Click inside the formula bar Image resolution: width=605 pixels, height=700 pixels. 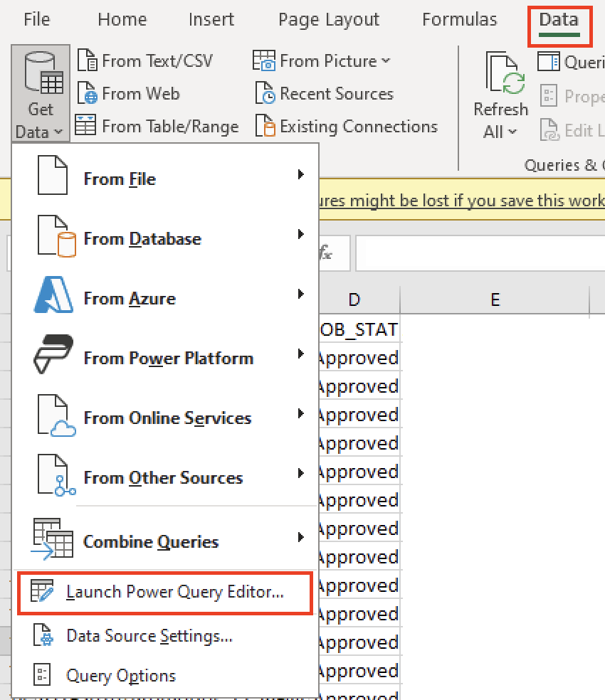(480, 253)
